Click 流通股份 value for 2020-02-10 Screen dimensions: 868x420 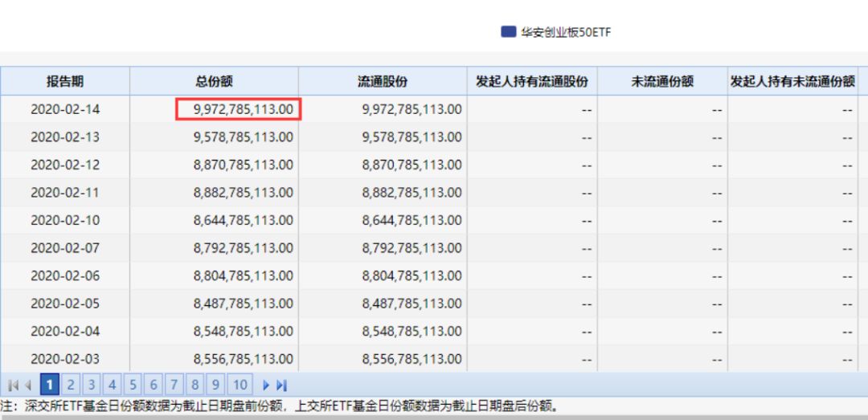[411, 220]
